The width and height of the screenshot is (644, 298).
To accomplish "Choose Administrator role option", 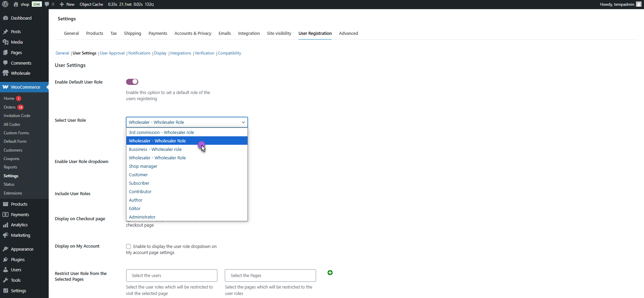I will (x=187, y=217).
